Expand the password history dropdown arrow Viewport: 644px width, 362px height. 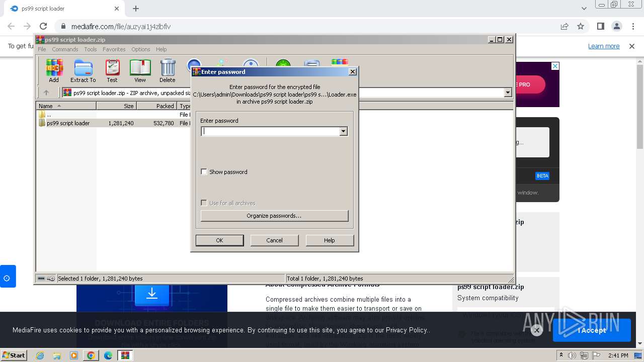(x=343, y=131)
